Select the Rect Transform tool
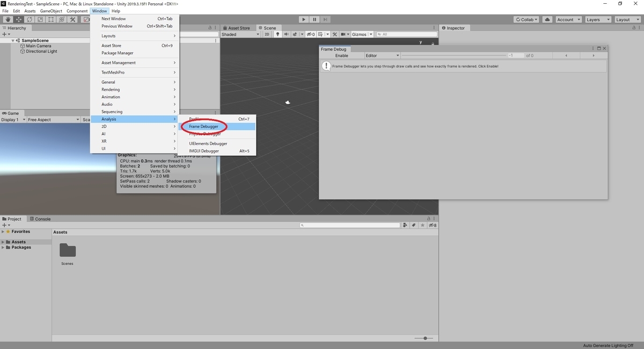 [52, 19]
